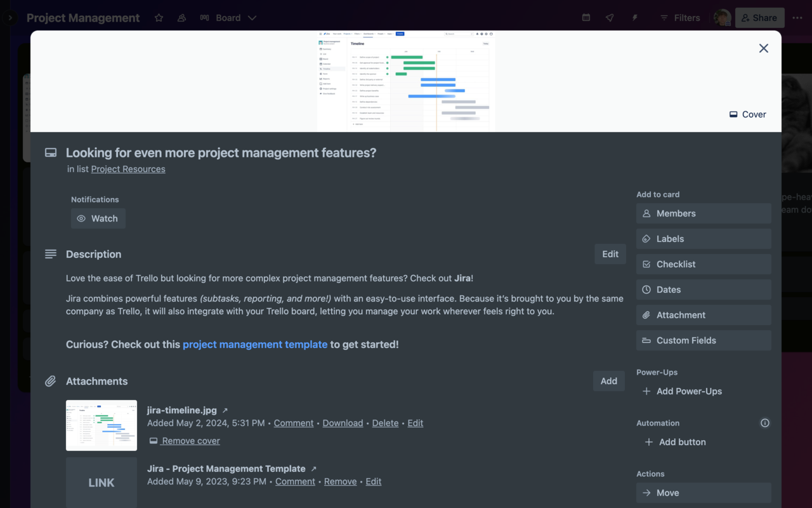Open the Filters menu
Image resolution: width=812 pixels, height=508 pixels.
click(679, 18)
